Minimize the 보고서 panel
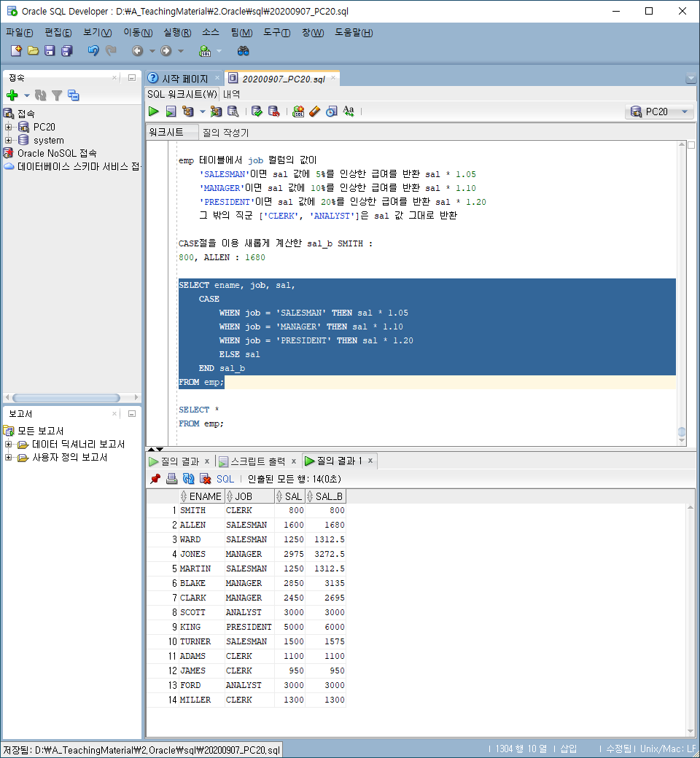This screenshot has height=758, width=700. click(x=131, y=414)
